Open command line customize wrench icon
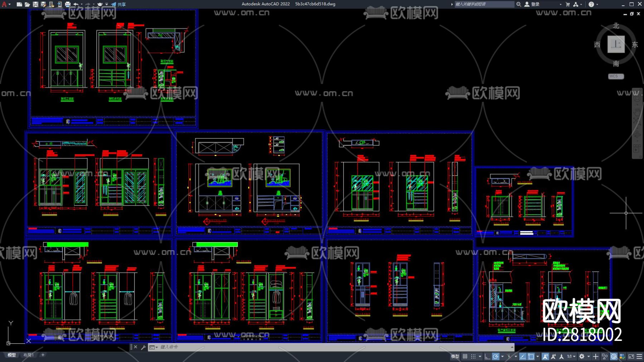The height and width of the screenshot is (362, 644). point(143,347)
